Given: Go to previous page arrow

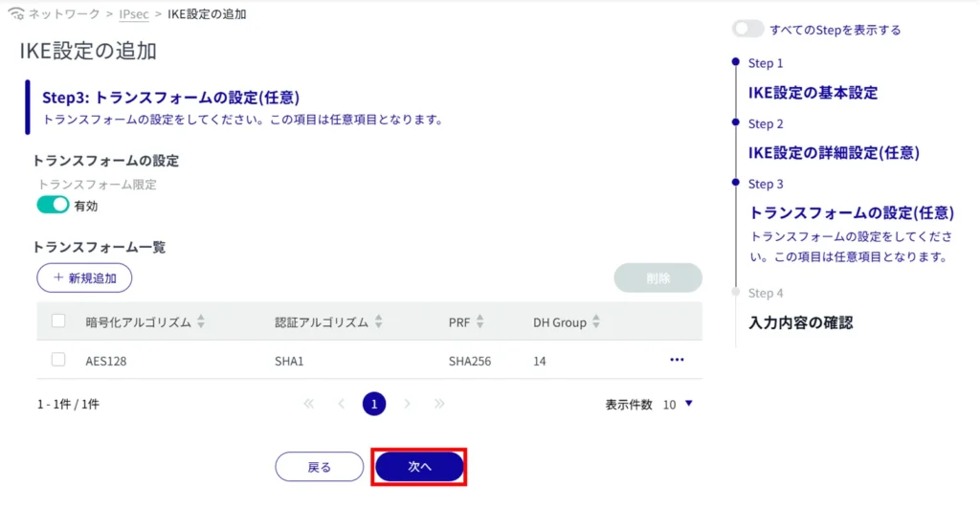Looking at the screenshot, I should [x=341, y=404].
